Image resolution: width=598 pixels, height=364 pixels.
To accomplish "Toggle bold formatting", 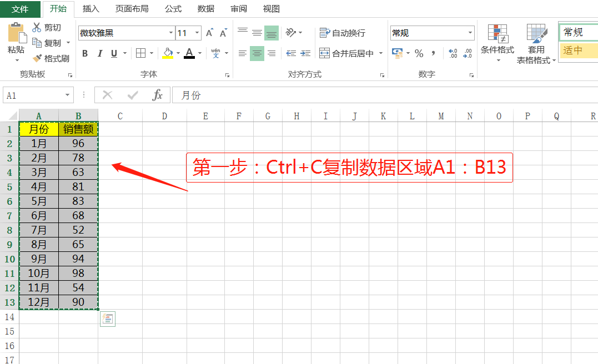I will 85,53.
